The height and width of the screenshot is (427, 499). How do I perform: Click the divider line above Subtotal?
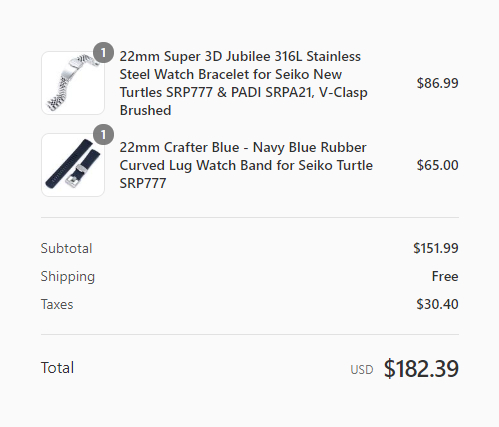point(250,217)
